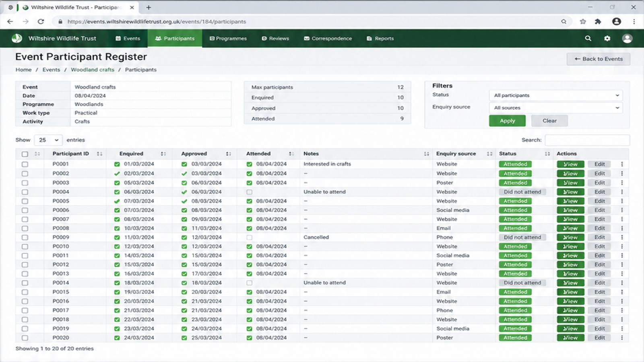Viewport: 644px width, 362px height.
Task: Open settings gear in the navbar
Action: 607,38
